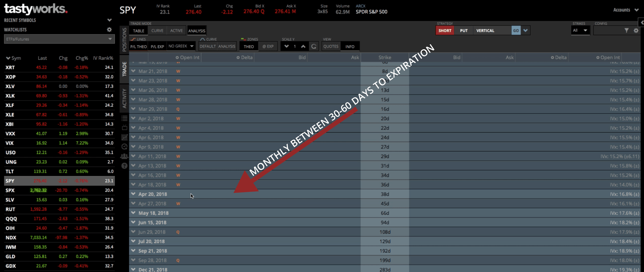
Task: Switch view to QUOTES
Action: click(331, 46)
